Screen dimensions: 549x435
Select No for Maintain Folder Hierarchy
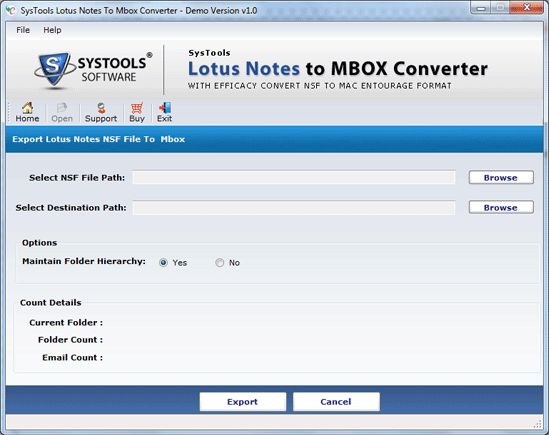coord(220,263)
